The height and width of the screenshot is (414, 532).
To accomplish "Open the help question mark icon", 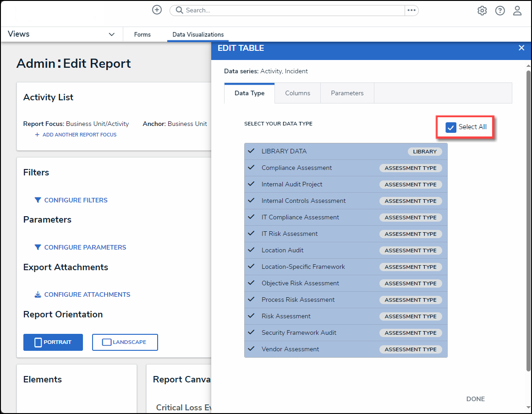I will click(x=500, y=11).
